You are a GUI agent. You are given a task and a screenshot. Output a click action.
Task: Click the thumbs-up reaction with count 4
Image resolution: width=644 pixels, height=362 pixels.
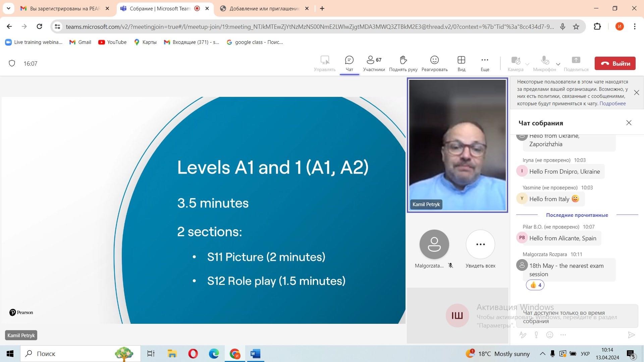pyautogui.click(x=535, y=285)
